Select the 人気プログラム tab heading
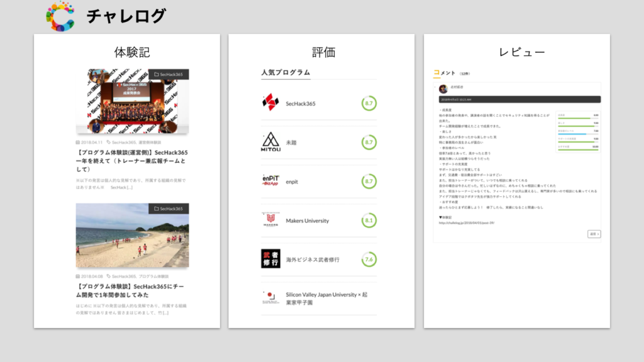 pyautogui.click(x=286, y=72)
